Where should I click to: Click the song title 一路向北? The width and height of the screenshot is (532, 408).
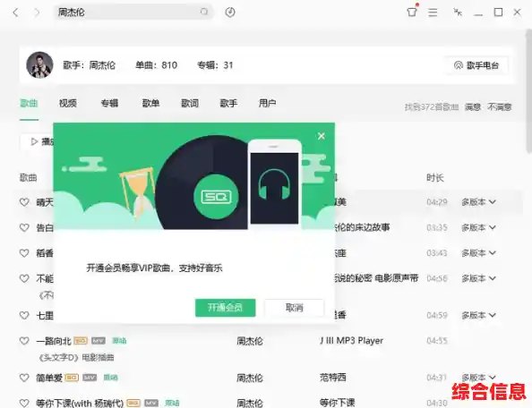(x=54, y=341)
